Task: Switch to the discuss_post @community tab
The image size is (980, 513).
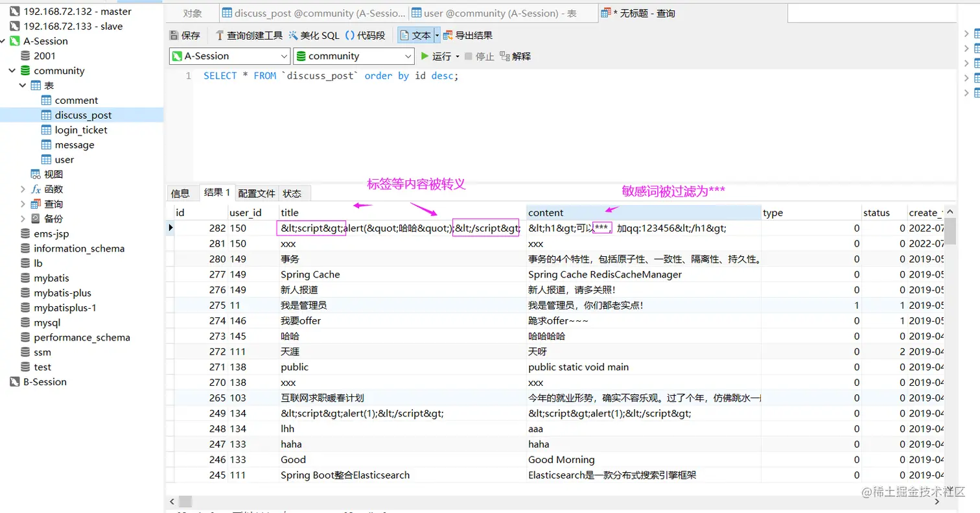Action: [314, 13]
